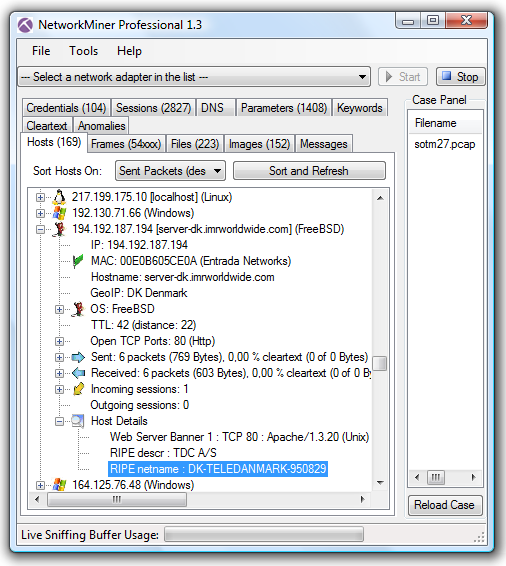Select the GeoIP: DK Denmark row
The height and width of the screenshot is (566, 506).
point(139,293)
